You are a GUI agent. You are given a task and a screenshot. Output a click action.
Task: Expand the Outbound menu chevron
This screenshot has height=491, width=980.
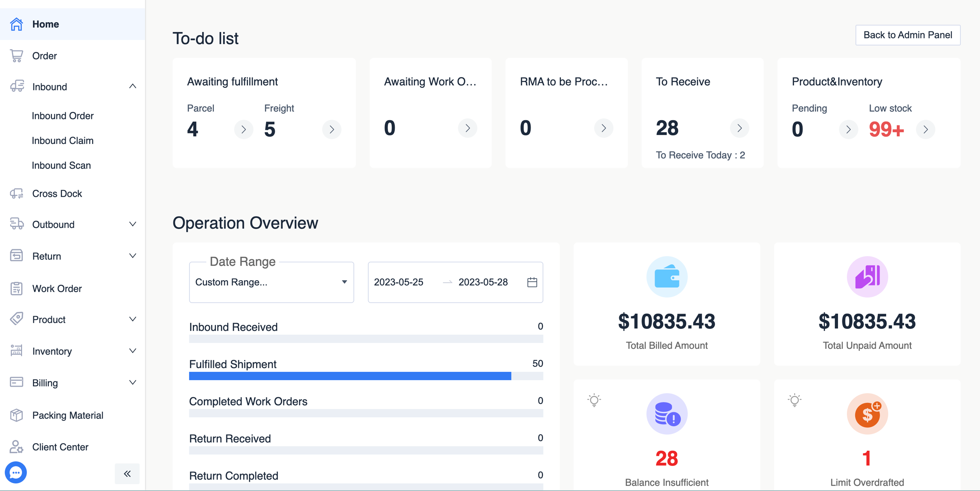[133, 224]
